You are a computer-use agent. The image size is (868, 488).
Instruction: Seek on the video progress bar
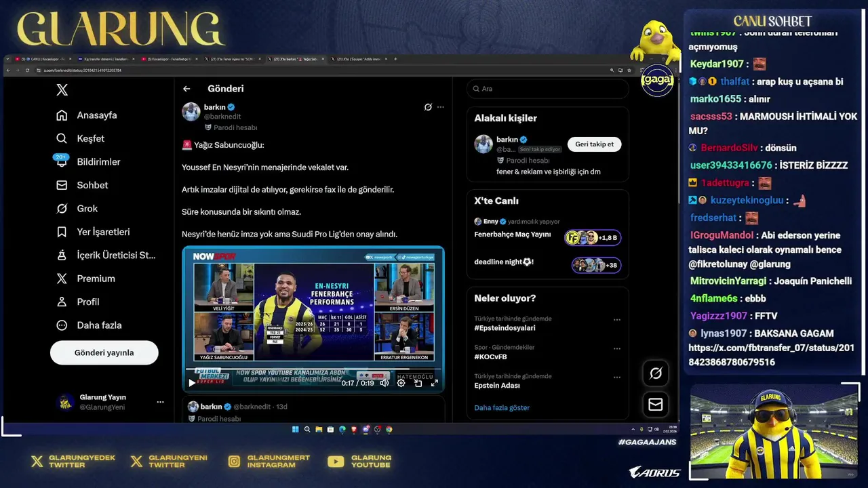click(x=313, y=370)
